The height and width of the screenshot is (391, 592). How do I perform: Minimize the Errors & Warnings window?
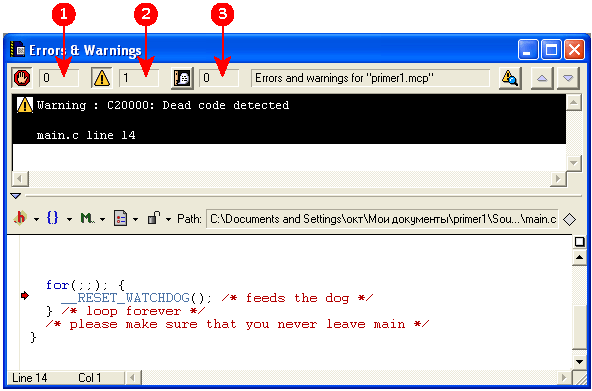[527, 50]
